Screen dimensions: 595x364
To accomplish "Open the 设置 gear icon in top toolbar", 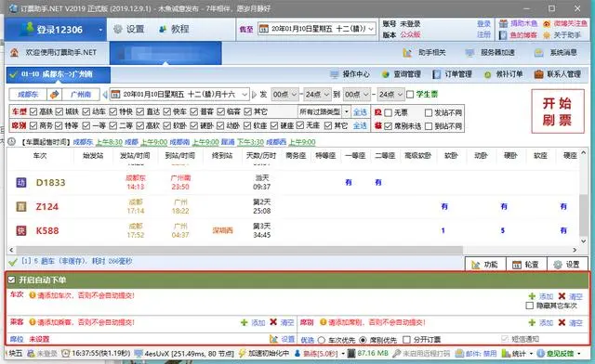I will click(x=118, y=29).
